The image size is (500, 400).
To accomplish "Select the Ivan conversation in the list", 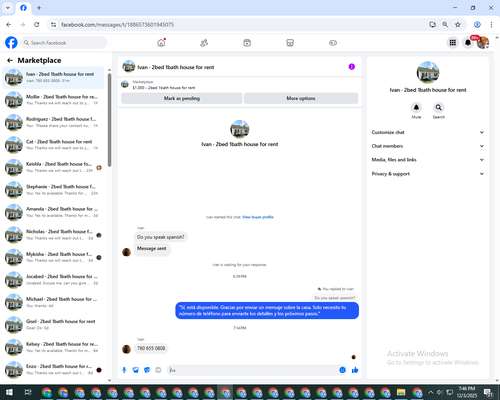I will (53, 78).
